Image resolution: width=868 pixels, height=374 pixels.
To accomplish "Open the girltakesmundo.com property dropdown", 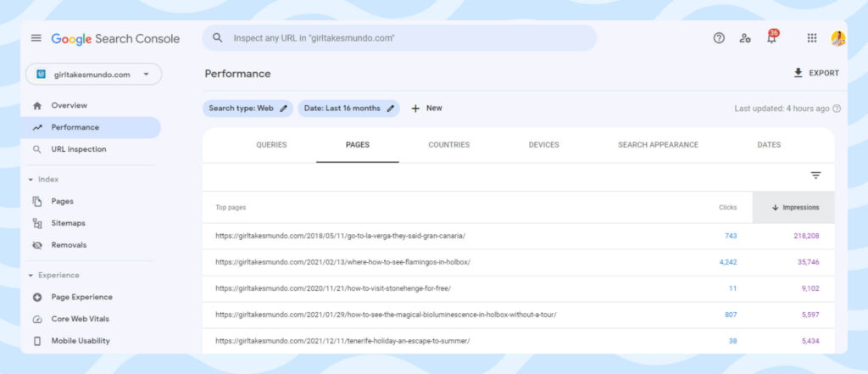I will [x=93, y=75].
